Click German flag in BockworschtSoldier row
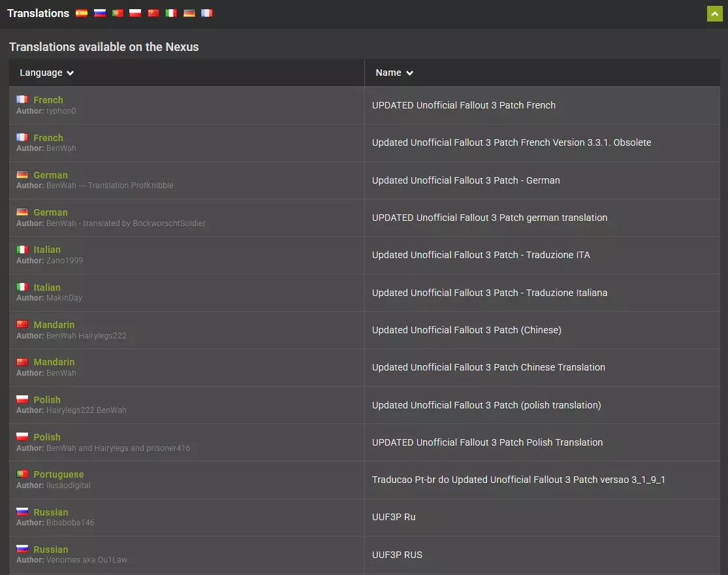728x575 pixels. tap(22, 212)
